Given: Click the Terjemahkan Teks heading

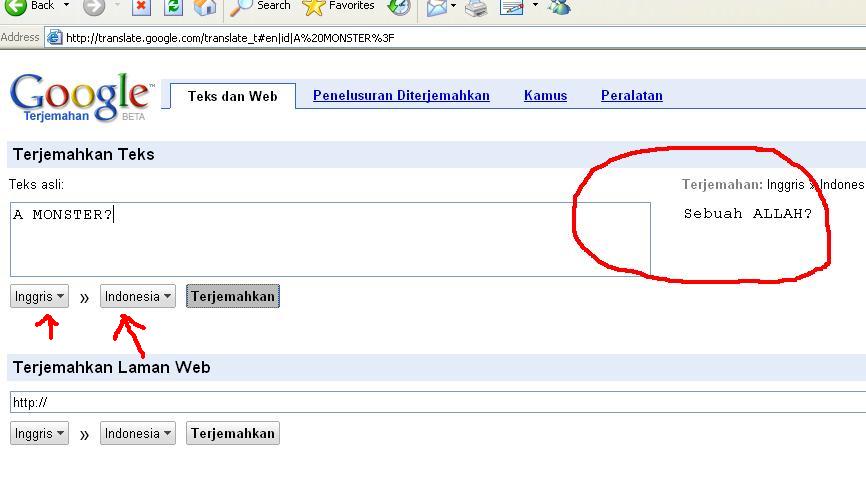Looking at the screenshot, I should click(83, 154).
